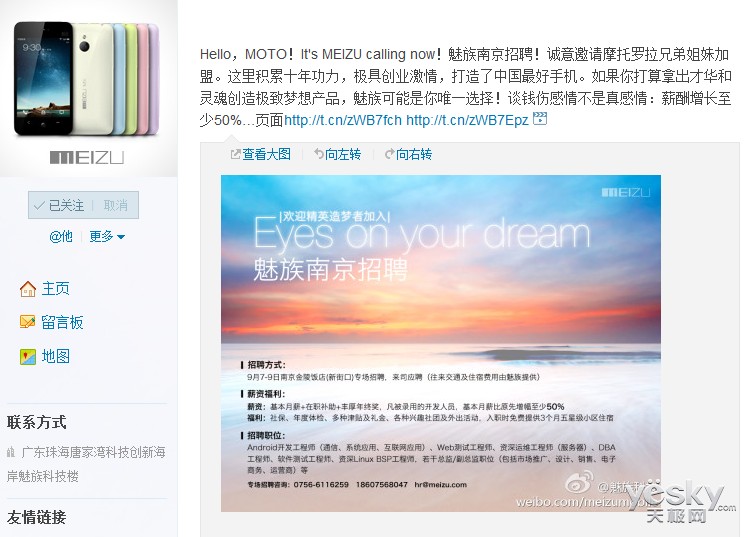Click the MEIZU logo under the phones
Viewport: 747px width, 537px height.
coord(87,157)
